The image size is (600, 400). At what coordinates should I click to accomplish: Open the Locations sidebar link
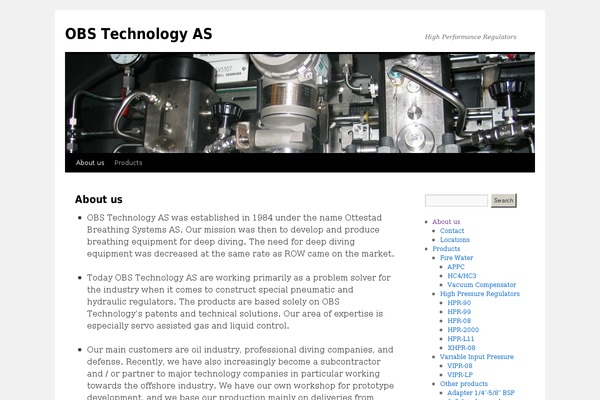pyautogui.click(x=455, y=240)
